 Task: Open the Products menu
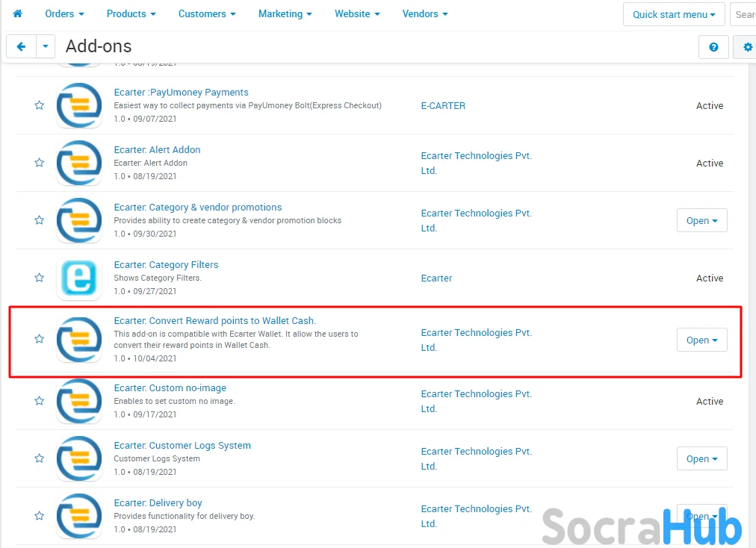pyautogui.click(x=131, y=13)
